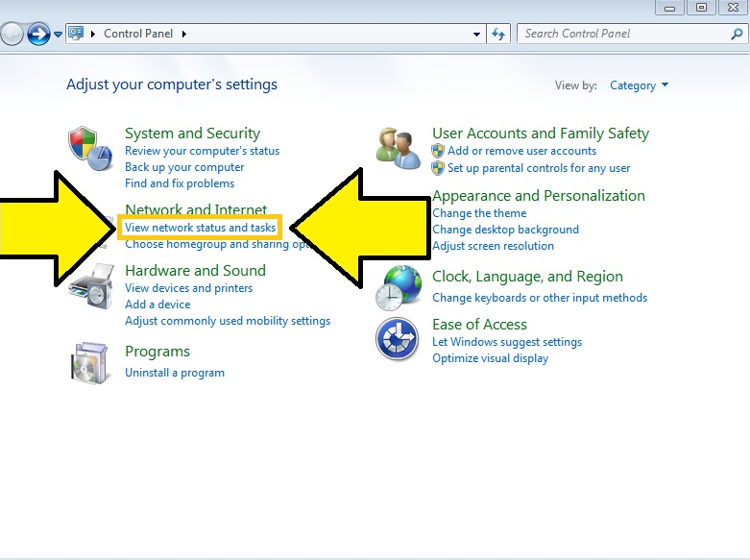750x560 pixels.
Task: Open Clock, Language, and Region category
Action: (527, 277)
